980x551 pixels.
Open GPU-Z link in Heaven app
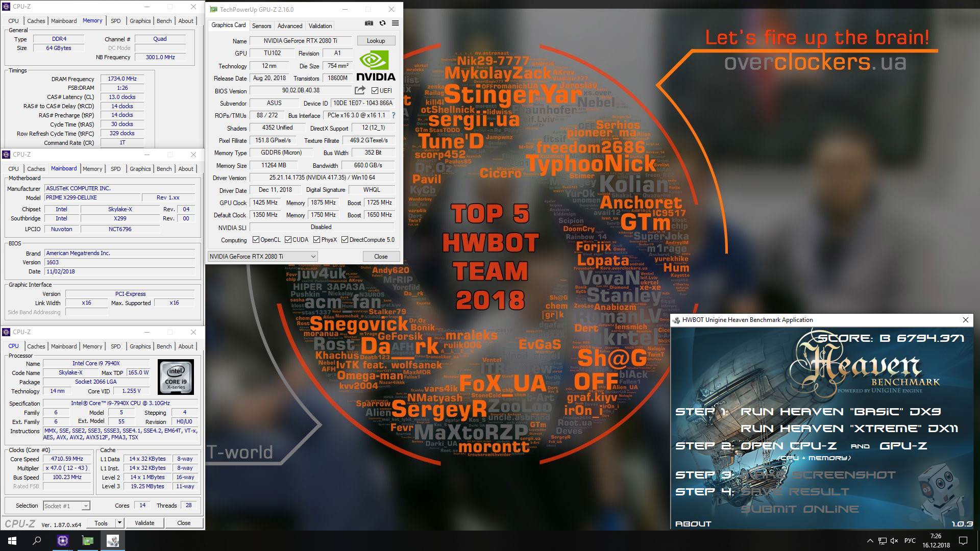tap(903, 446)
